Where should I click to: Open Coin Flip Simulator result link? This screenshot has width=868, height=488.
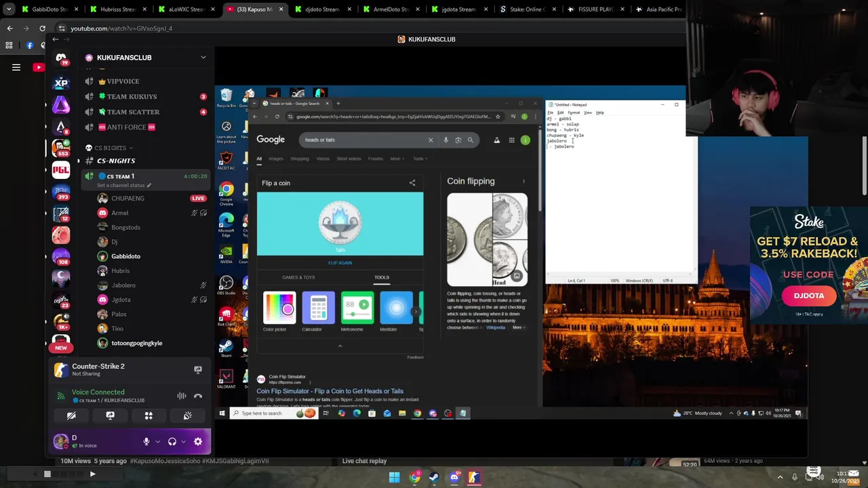click(x=330, y=391)
